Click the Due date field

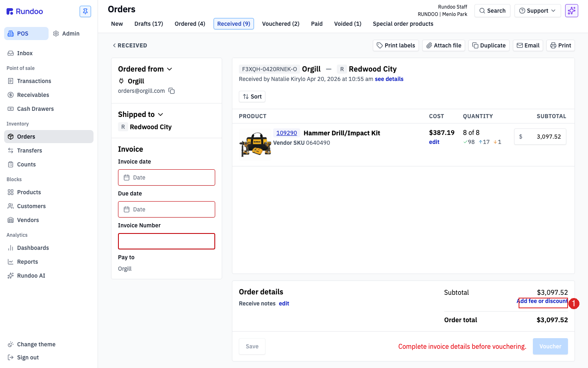[x=167, y=209]
